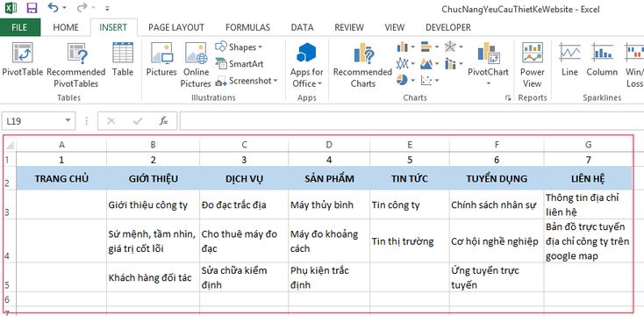
Task: Select cell 'Cơ hội nghề nghiệp'
Action: [497, 241]
